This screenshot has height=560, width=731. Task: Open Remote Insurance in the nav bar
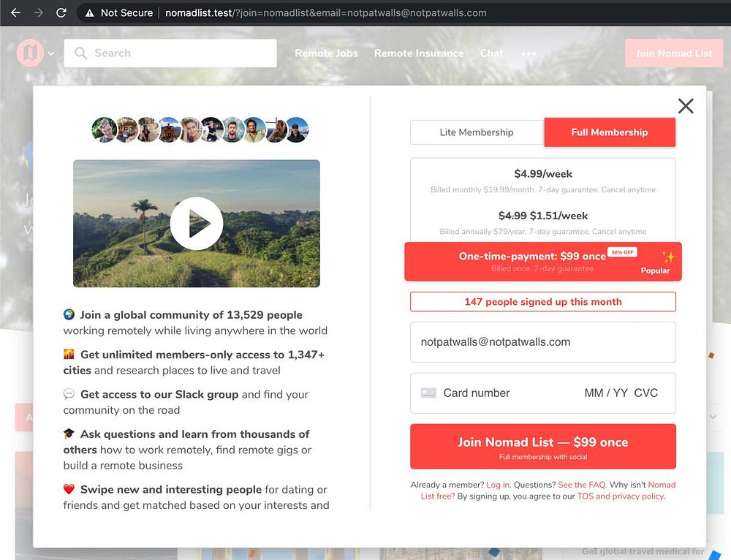click(x=419, y=53)
